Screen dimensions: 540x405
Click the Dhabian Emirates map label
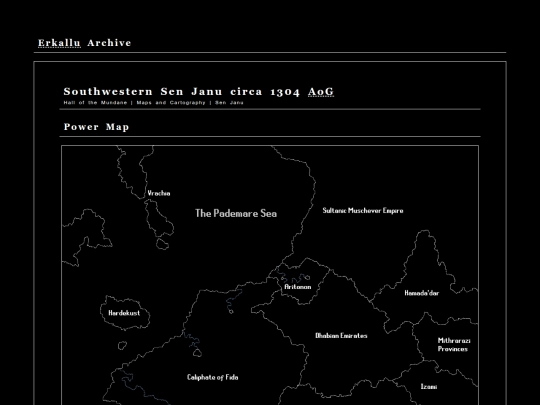341,335
